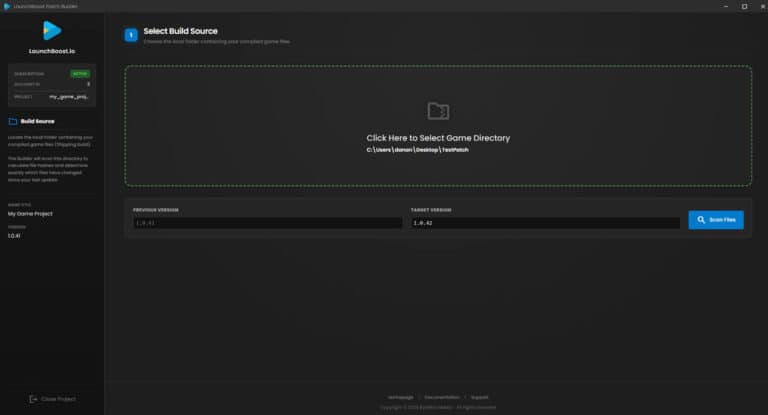Focus the Previous Version field

267,223
